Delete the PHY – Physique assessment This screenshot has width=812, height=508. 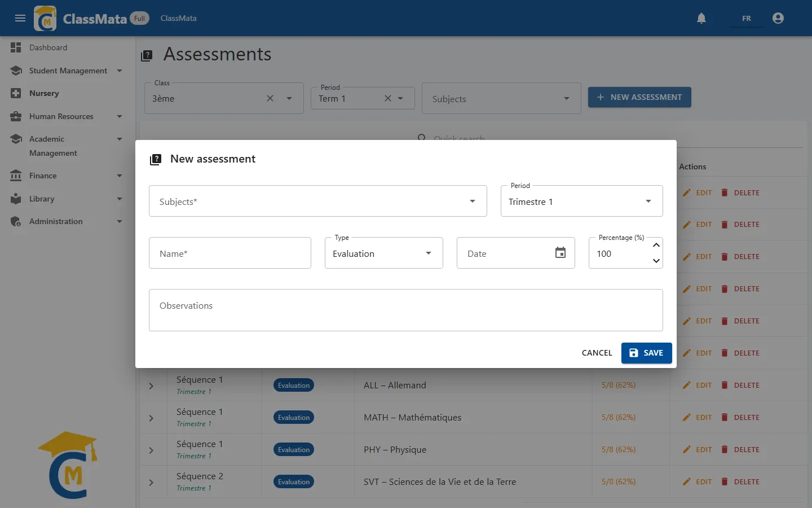[740, 449]
